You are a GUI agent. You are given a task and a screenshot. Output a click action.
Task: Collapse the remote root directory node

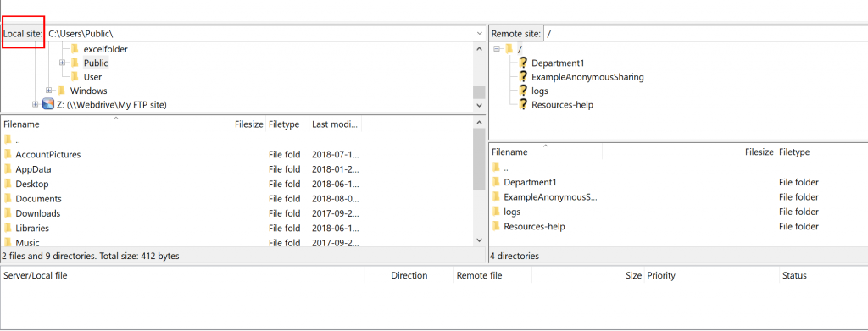coord(497,49)
